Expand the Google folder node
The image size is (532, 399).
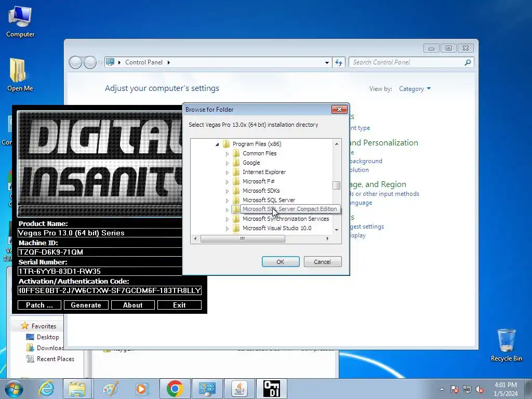pos(228,163)
